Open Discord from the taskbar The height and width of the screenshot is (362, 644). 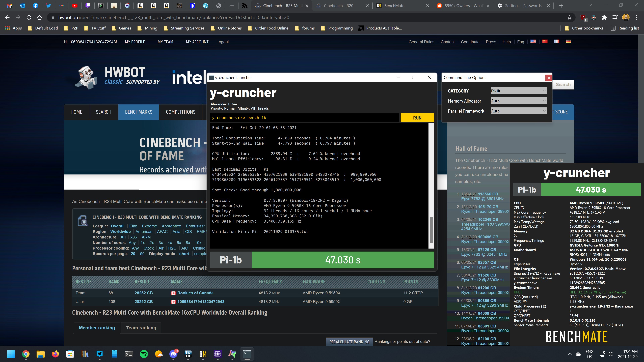174,354
